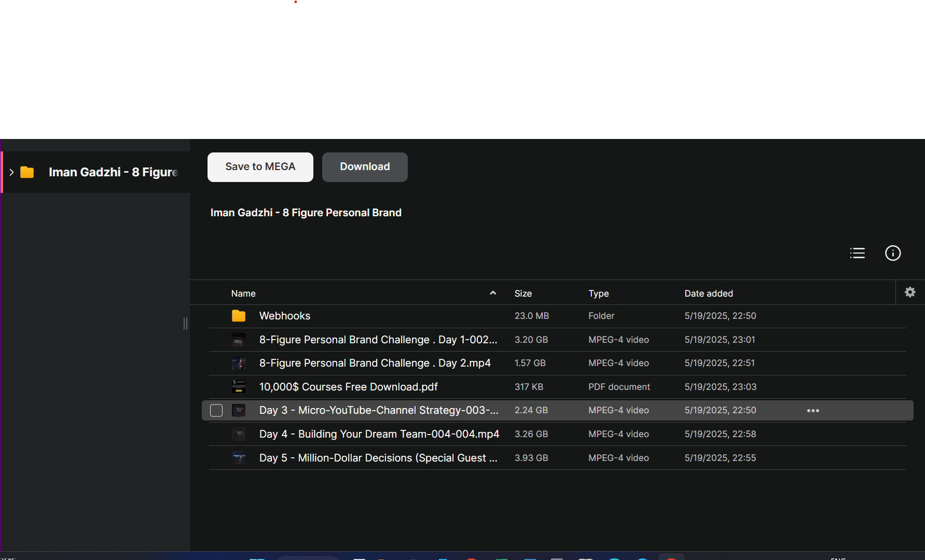
Task: Sort files by the Size column
Action: pos(523,293)
